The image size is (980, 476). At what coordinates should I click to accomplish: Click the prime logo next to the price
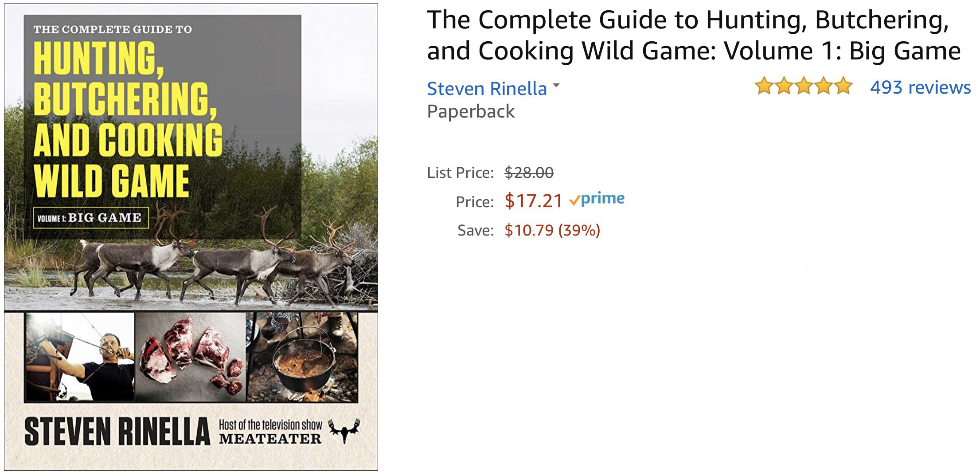[x=597, y=199]
